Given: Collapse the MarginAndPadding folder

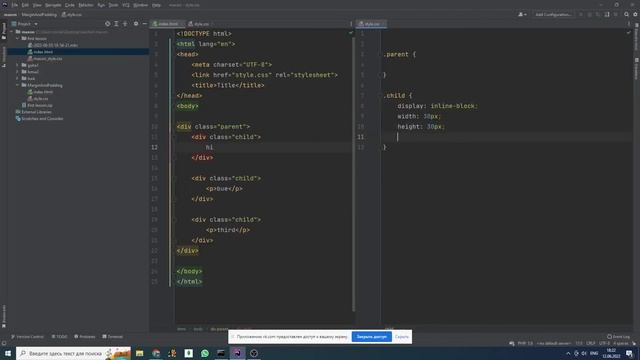Looking at the screenshot, I should click(18, 85).
